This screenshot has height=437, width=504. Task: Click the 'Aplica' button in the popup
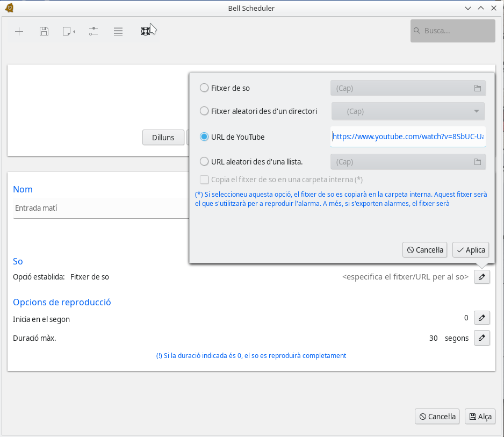(471, 250)
